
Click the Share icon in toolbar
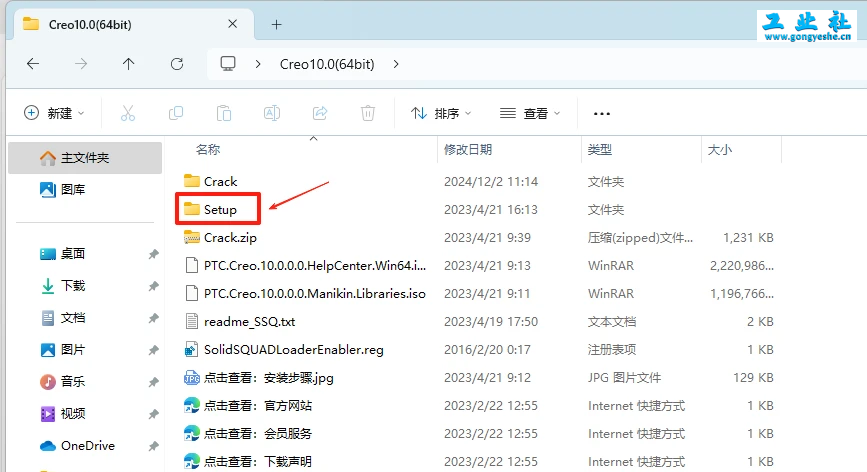320,113
